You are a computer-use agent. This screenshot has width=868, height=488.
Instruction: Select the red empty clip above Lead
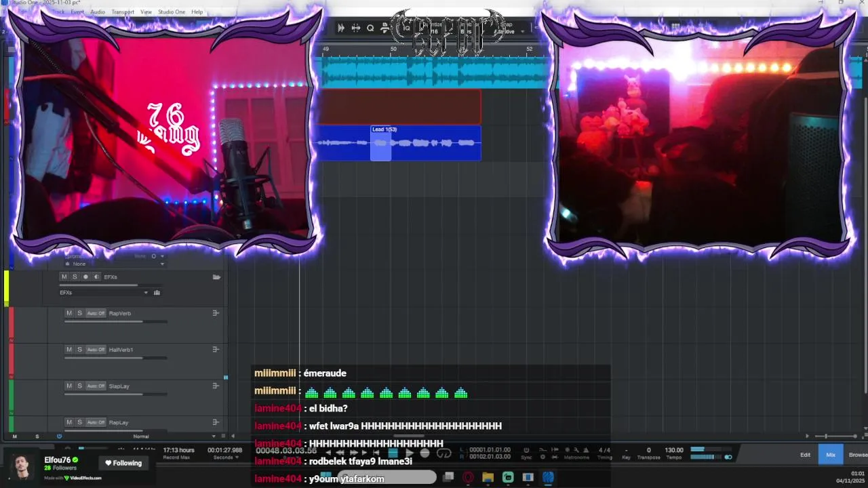pyautogui.click(x=399, y=106)
